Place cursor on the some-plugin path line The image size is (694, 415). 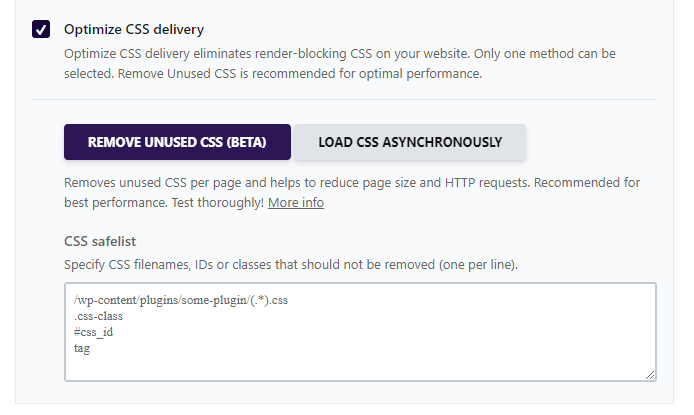click(181, 300)
